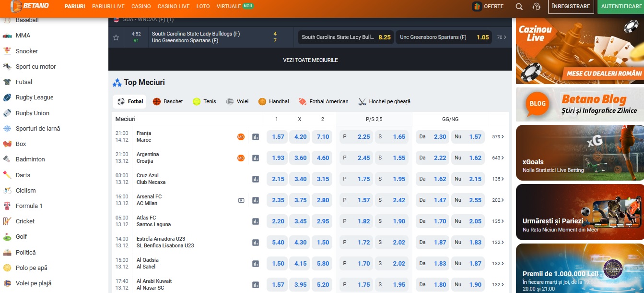644x293 pixels.
Task: Open Cazinou Live promo banner
Action: (x=580, y=51)
